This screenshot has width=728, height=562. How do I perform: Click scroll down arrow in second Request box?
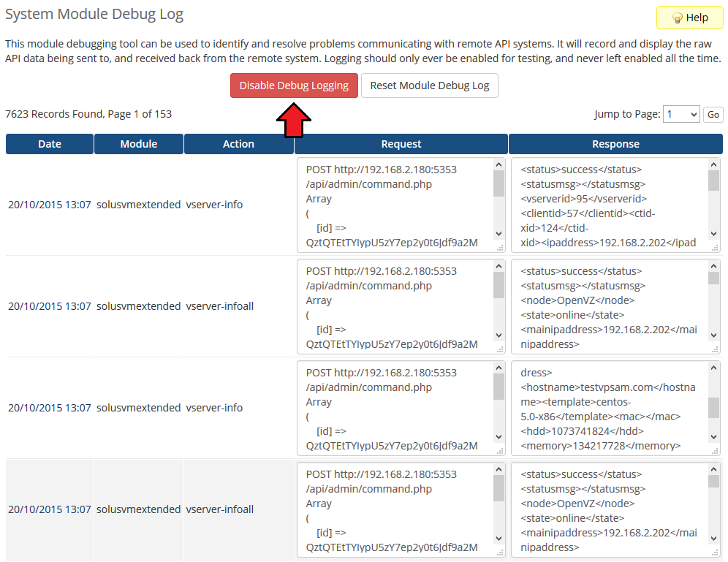pyautogui.click(x=498, y=335)
